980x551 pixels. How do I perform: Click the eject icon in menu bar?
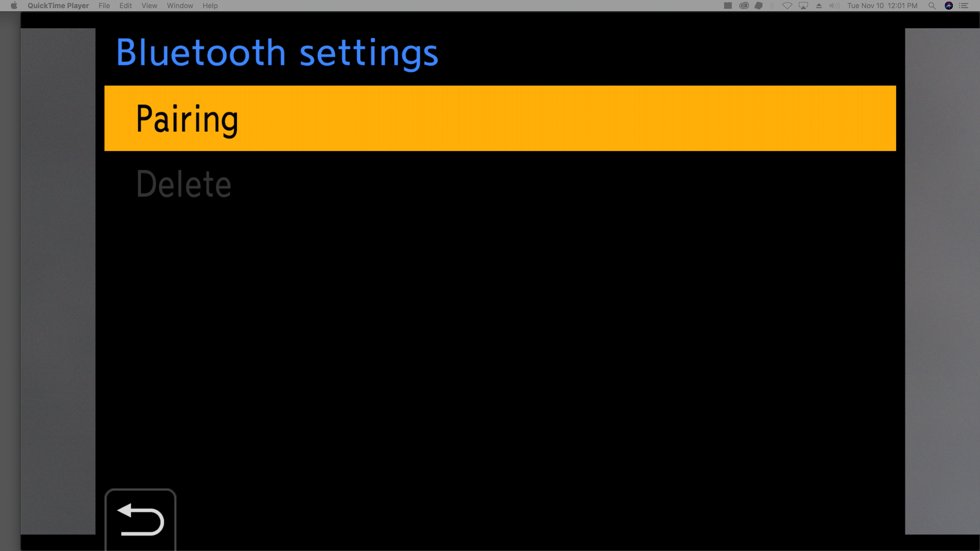tap(819, 6)
